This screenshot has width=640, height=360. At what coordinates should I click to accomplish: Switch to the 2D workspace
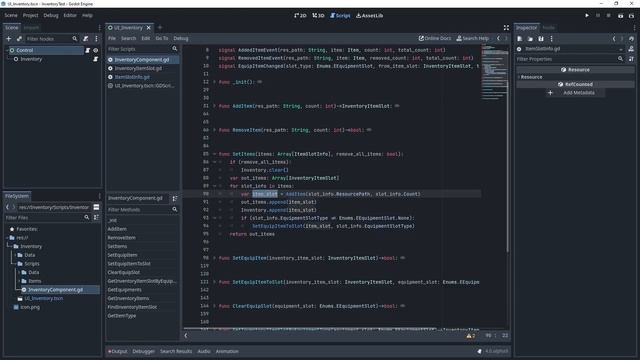point(300,16)
